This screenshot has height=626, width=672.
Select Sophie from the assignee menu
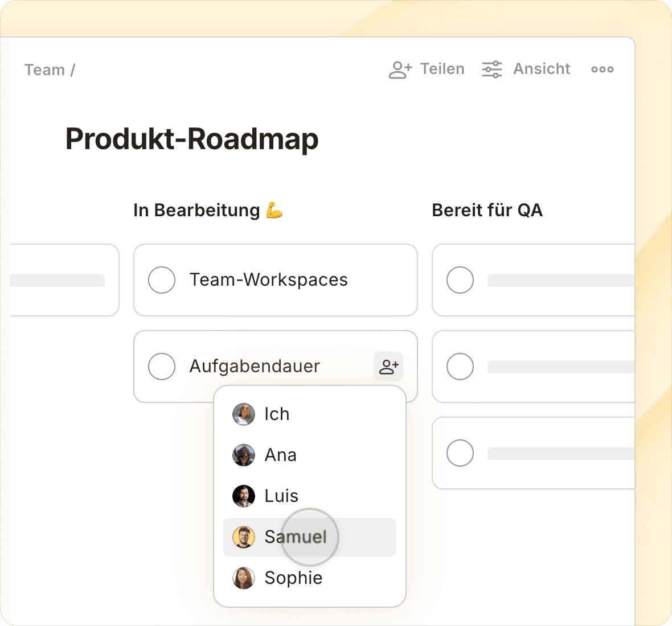[293, 578]
